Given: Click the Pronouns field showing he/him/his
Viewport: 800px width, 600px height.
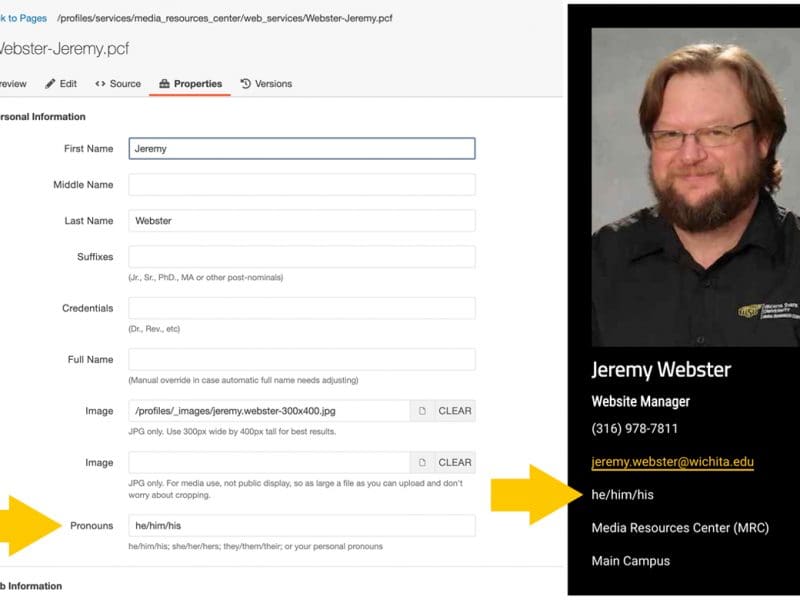Looking at the screenshot, I should 302,526.
